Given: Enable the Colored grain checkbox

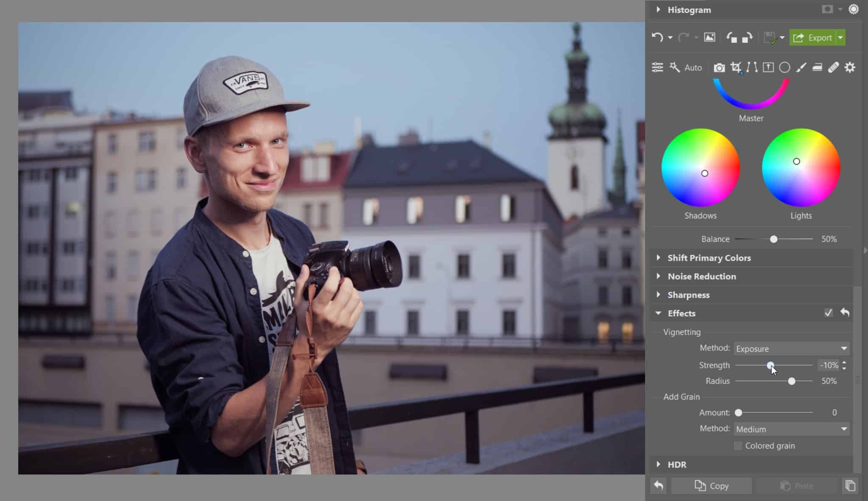Looking at the screenshot, I should pyautogui.click(x=738, y=446).
